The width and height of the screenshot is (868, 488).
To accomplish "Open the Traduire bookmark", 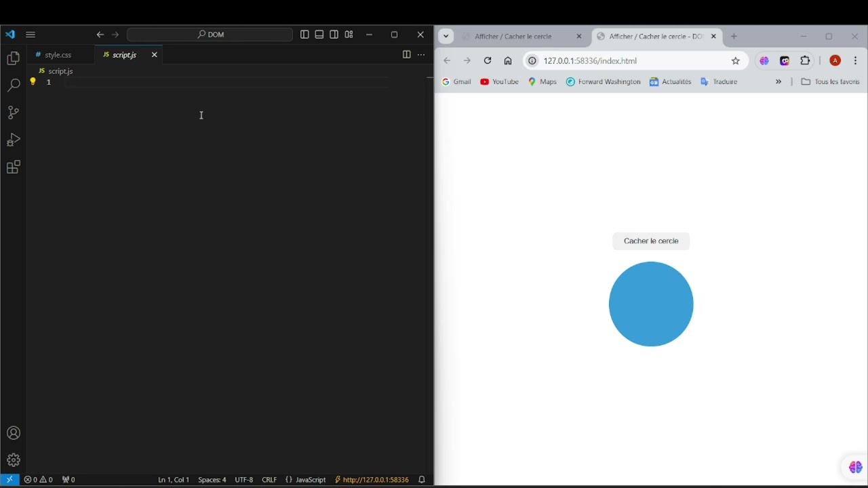I will (x=719, y=82).
